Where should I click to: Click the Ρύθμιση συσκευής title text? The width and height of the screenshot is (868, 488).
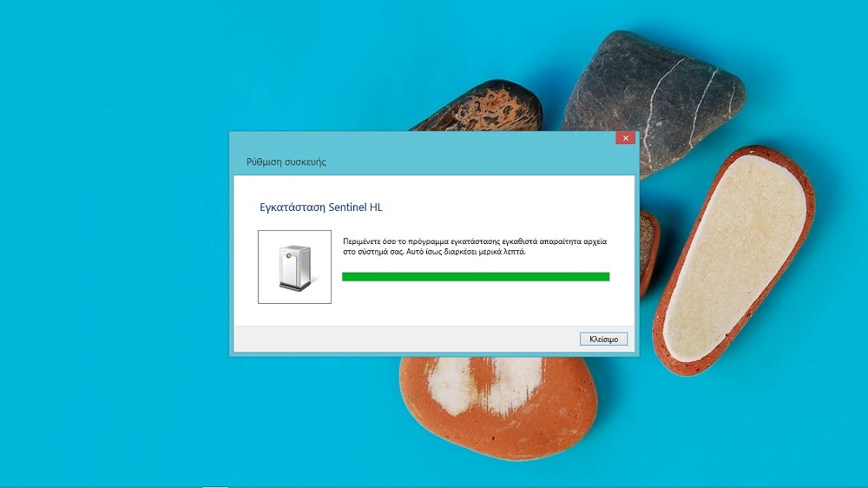(x=286, y=162)
